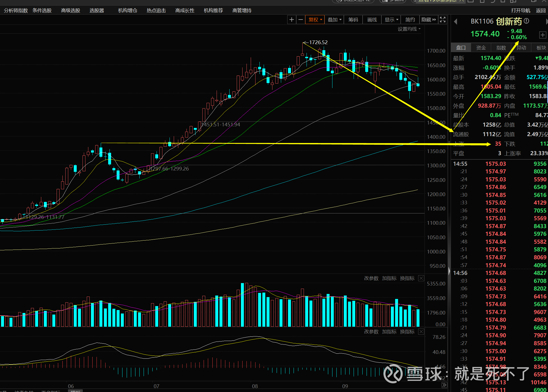Open 机构推荐 menu item
This screenshot has width=548, height=392.
pyautogui.click(x=213, y=11)
